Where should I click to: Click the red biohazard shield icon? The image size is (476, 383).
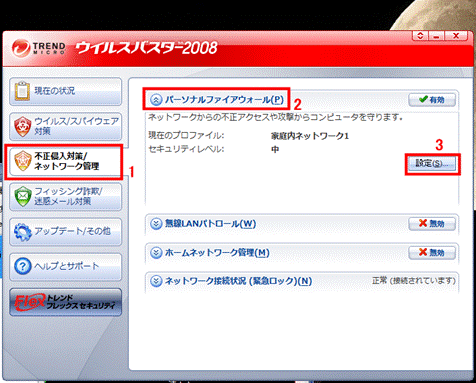[23, 126]
